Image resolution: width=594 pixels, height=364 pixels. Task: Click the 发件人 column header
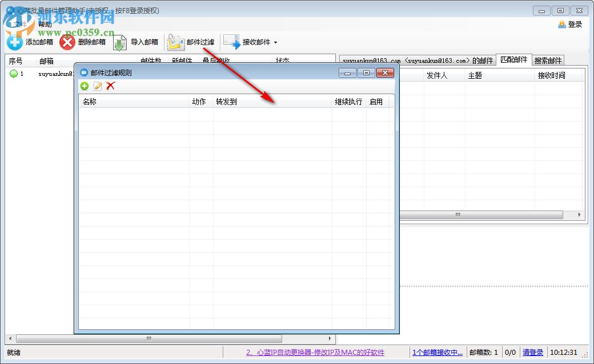444,75
